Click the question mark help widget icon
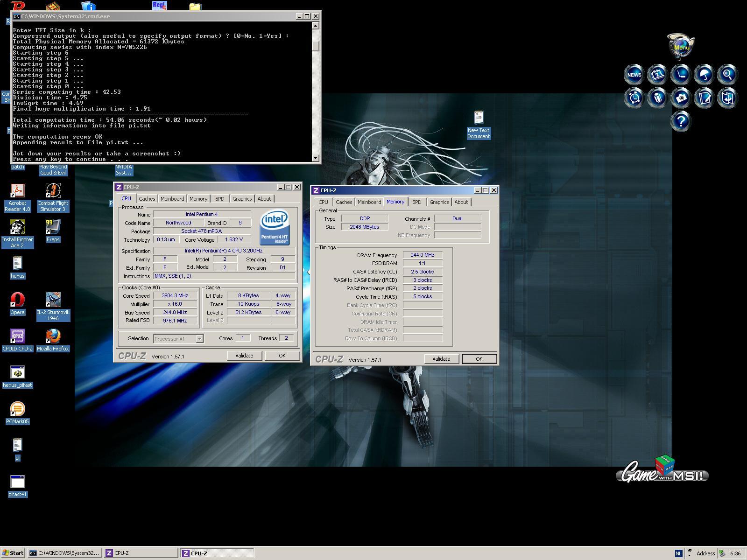747x560 pixels. coord(681,121)
